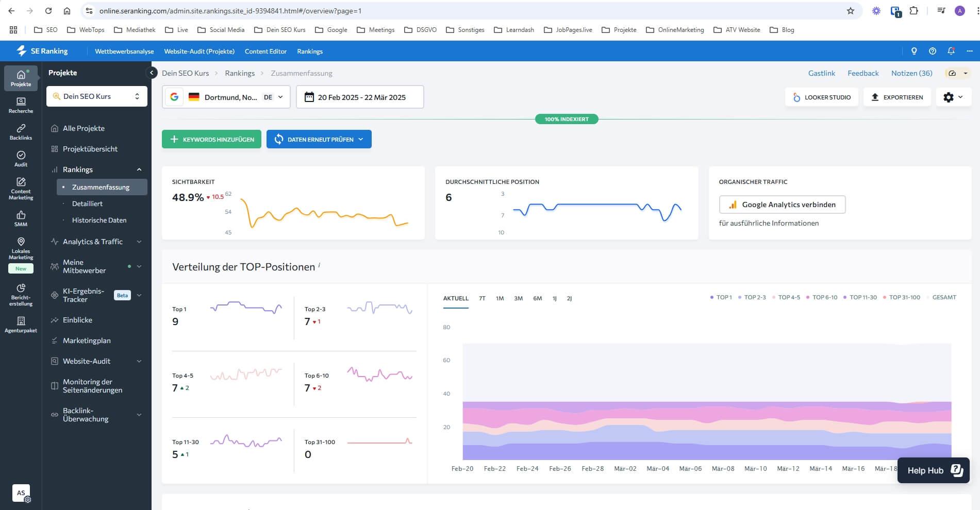
Task: Select the AKTUELL chart tab
Action: click(x=456, y=298)
